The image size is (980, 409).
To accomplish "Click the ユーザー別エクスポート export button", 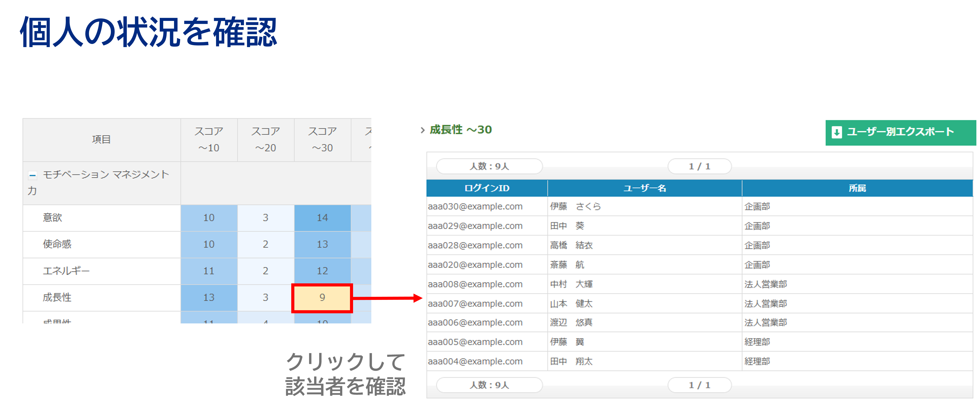I will 900,132.
